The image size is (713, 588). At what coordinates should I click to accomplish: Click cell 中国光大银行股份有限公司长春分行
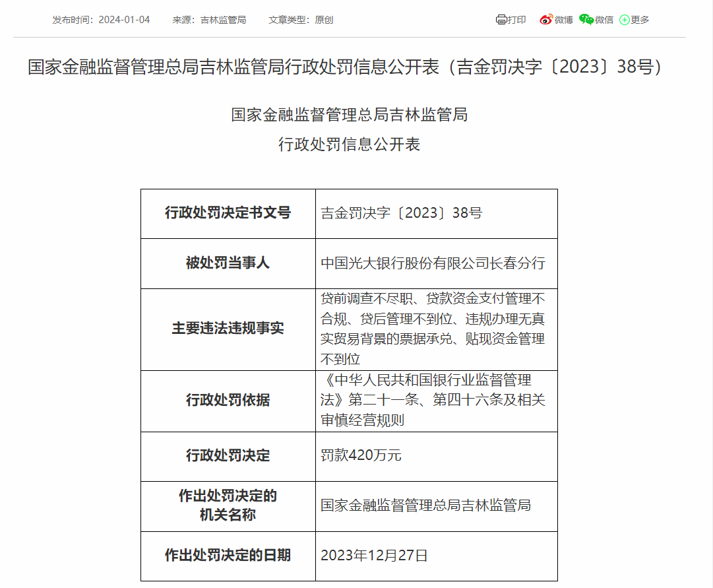pos(437,263)
